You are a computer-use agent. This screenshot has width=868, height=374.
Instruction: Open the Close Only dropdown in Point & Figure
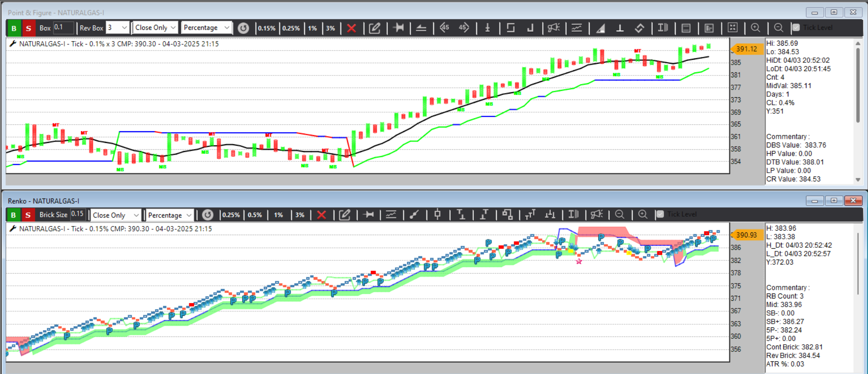[x=155, y=28]
